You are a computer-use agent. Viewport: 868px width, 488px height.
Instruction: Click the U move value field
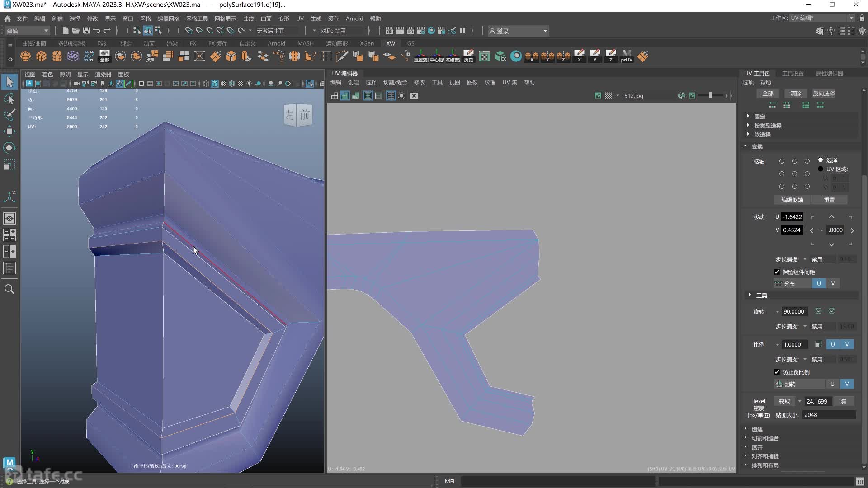click(792, 217)
